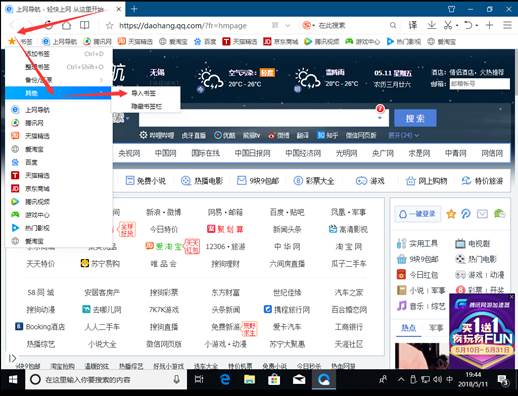Click the undo closed tab icon
The height and width of the screenshot is (396, 518).
(x=468, y=25)
